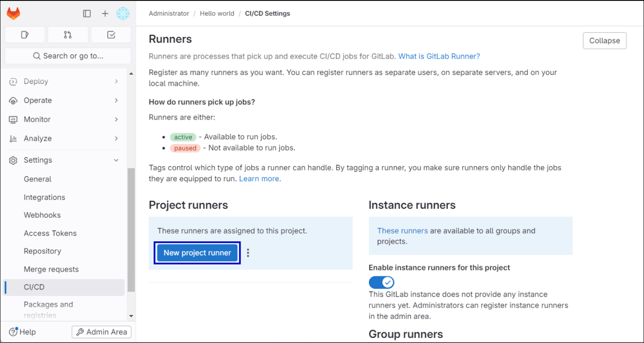
Task: Open the create new plus menu
Action: pyautogui.click(x=105, y=14)
